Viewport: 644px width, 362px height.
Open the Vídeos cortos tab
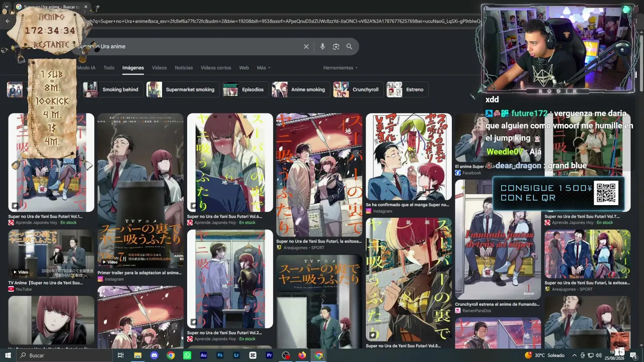pos(216,68)
